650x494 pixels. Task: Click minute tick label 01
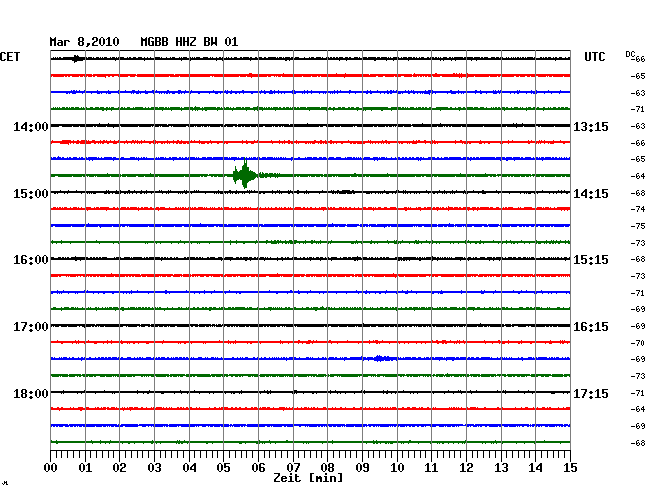85,468
